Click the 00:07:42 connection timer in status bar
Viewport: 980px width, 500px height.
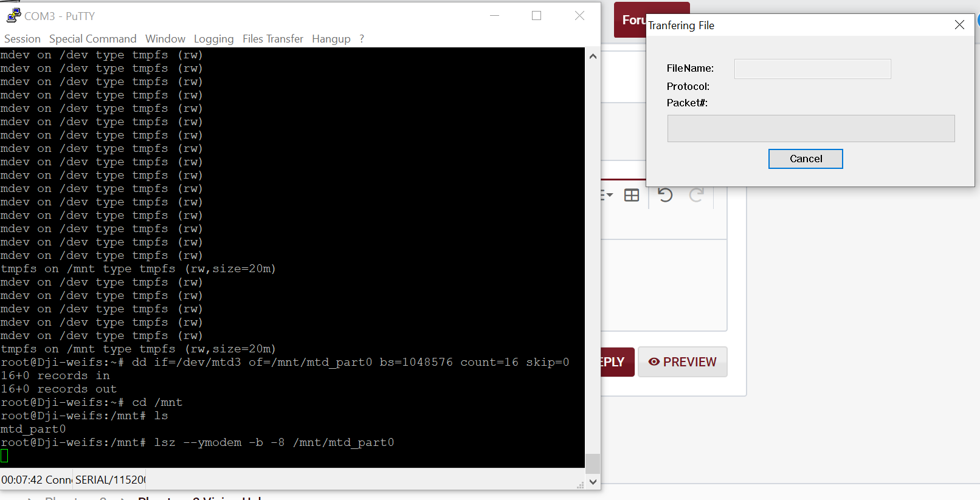[36, 480]
